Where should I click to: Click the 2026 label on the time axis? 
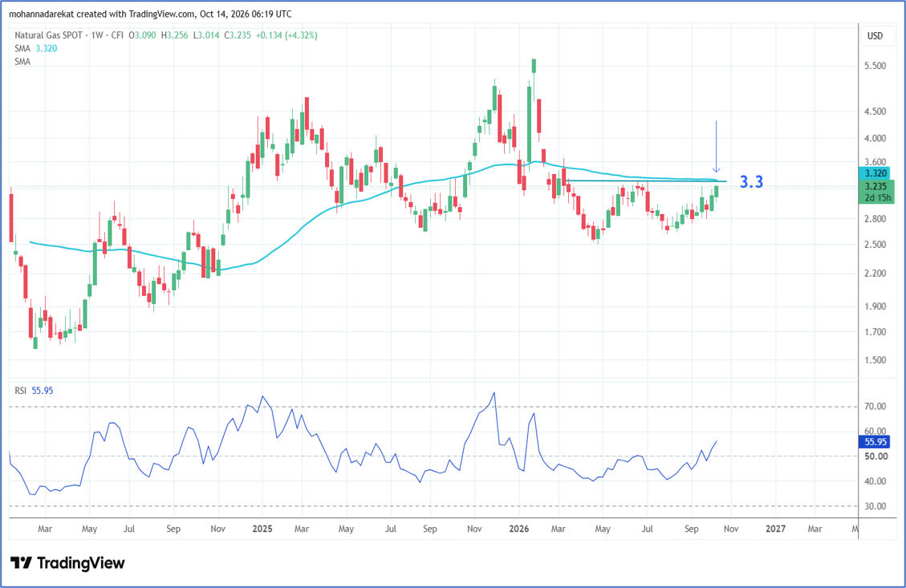pos(519,529)
